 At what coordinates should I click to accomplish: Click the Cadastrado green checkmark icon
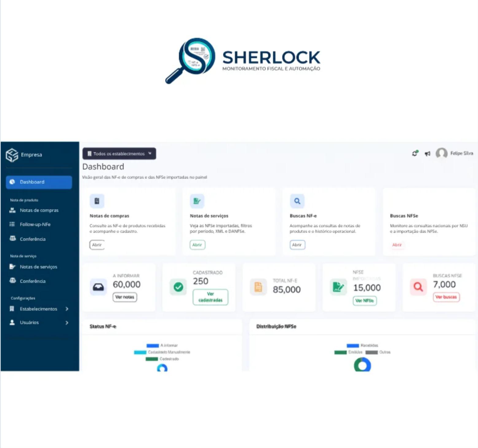pos(178,287)
